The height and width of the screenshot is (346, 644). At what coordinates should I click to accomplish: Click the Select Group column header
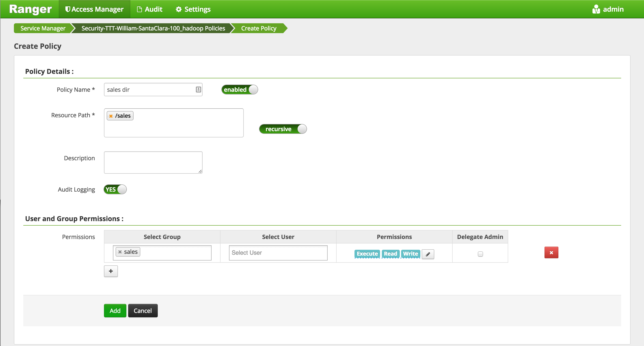pyautogui.click(x=162, y=237)
